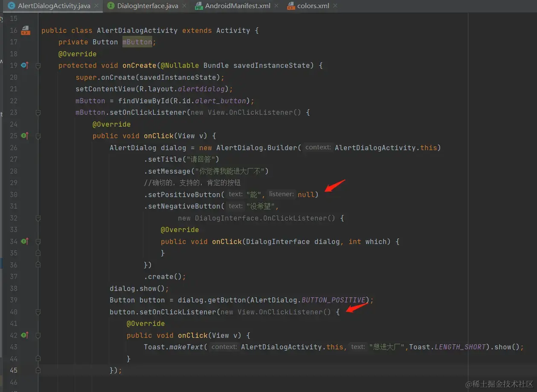Click the 'text:' hint before "想进大厂"
Viewport: 537px width, 392px height.
point(358,347)
